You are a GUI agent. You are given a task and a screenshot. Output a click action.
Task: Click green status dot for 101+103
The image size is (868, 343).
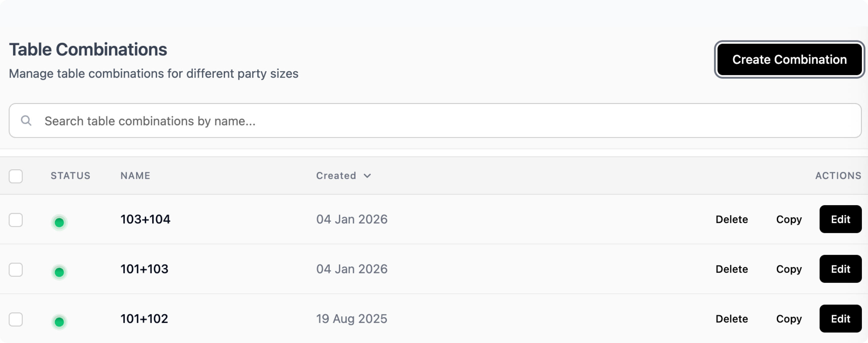(x=59, y=272)
